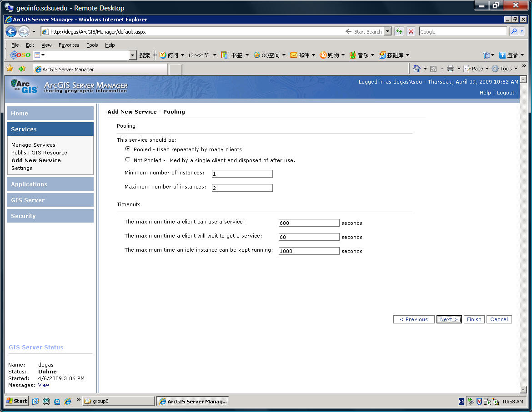The image size is (532, 412).
Task: Click the Next > button
Action: pyautogui.click(x=449, y=319)
